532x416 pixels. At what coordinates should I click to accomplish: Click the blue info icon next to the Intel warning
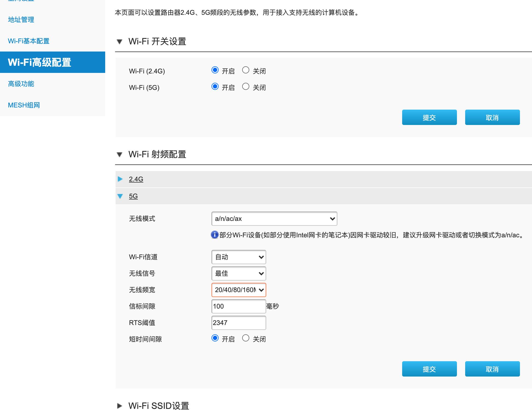(x=214, y=235)
